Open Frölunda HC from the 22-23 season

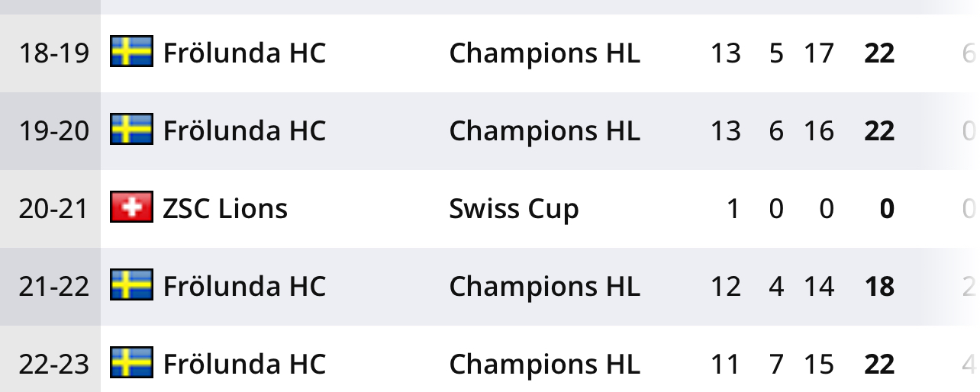point(244,365)
